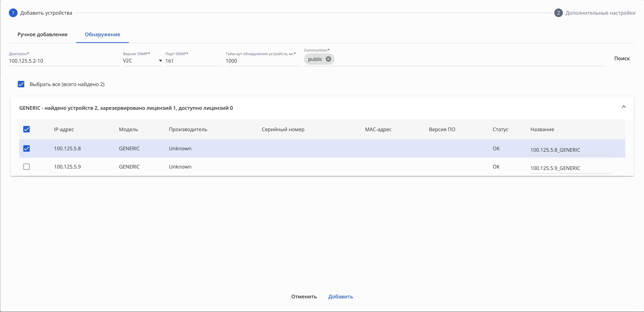Open the Версия SNMP dropdown arrow
This screenshot has width=644, height=312.
pos(160,61)
